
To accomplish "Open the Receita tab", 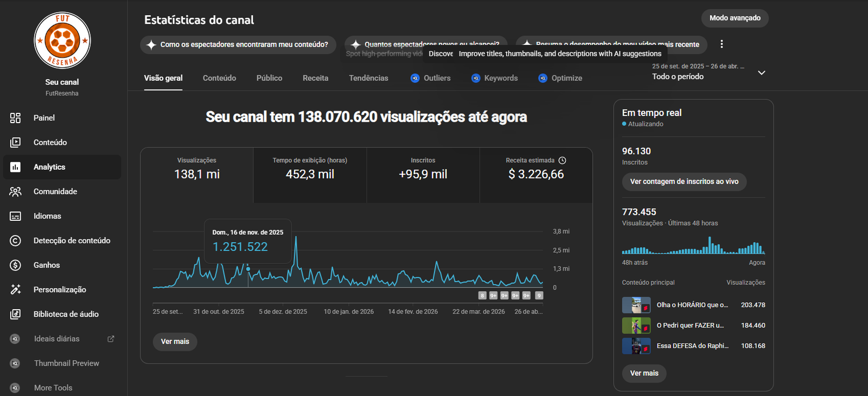I will coord(315,78).
